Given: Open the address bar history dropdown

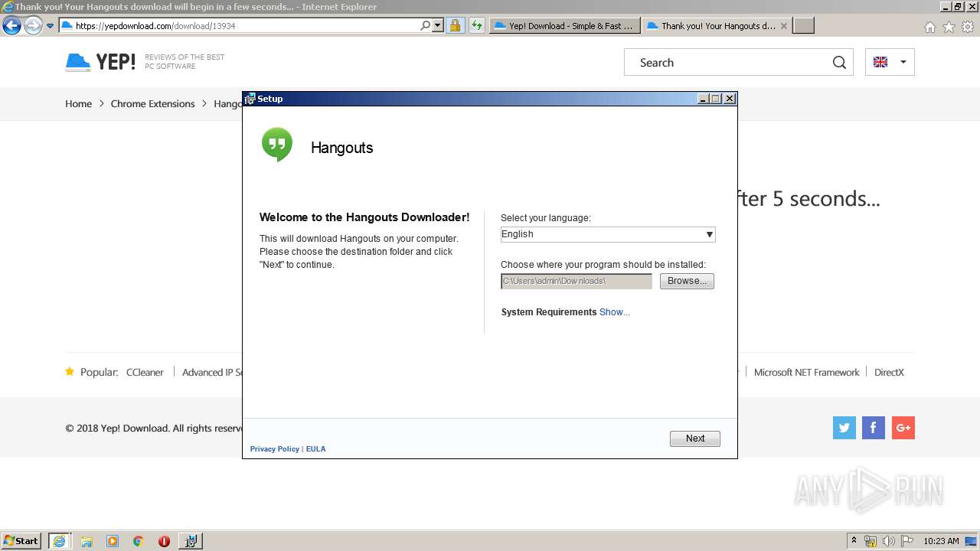Looking at the screenshot, I should tap(438, 25).
